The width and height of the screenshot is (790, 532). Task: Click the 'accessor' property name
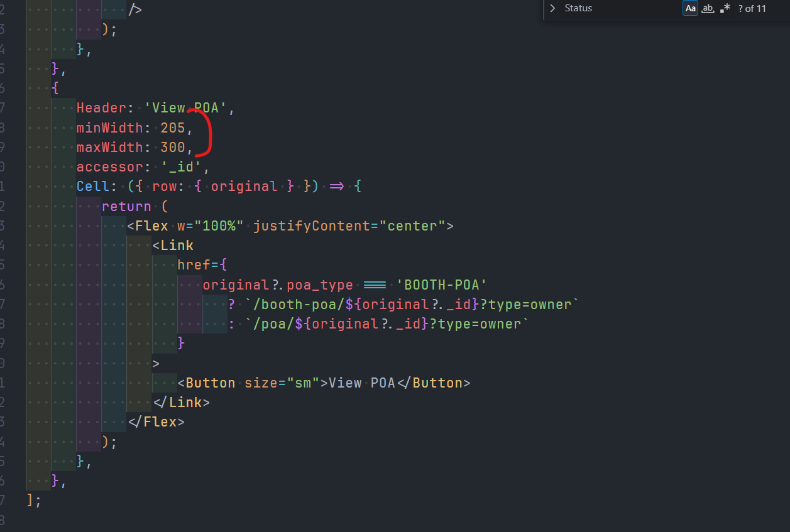pyautogui.click(x=110, y=167)
